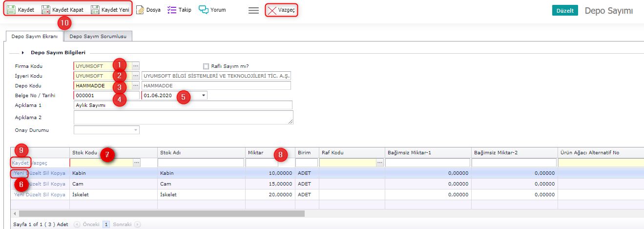This screenshot has height=229, width=644.
Task: Open the date picker dropdown for 01.06.2020
Action: click(204, 96)
